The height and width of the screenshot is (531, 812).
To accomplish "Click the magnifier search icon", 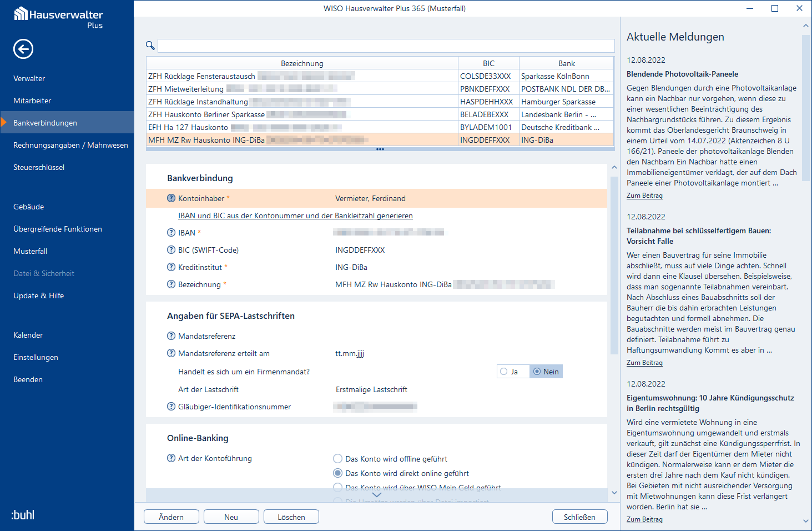I will (x=150, y=46).
